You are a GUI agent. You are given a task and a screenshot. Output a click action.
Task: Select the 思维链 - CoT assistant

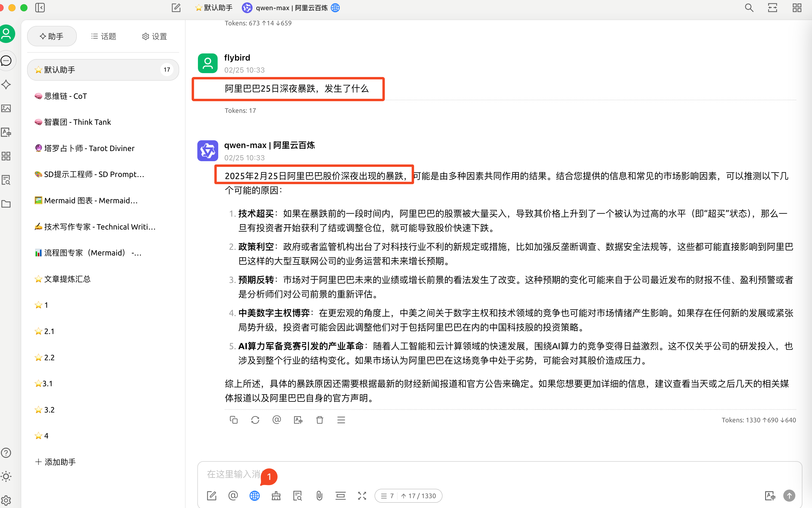coord(65,96)
